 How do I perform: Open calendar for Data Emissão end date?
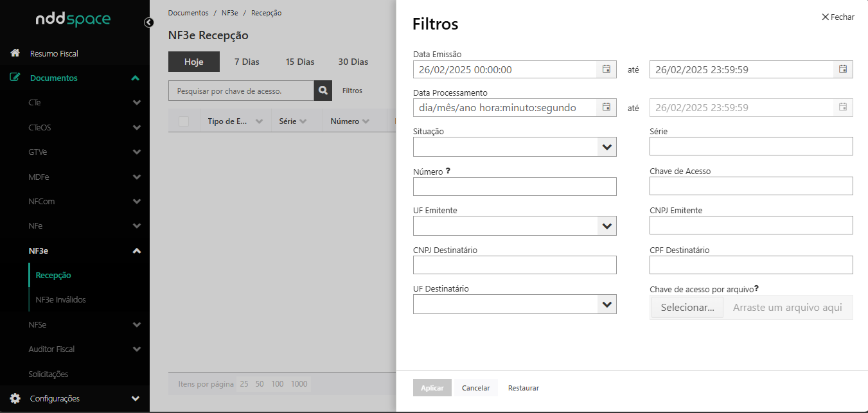[x=842, y=69]
